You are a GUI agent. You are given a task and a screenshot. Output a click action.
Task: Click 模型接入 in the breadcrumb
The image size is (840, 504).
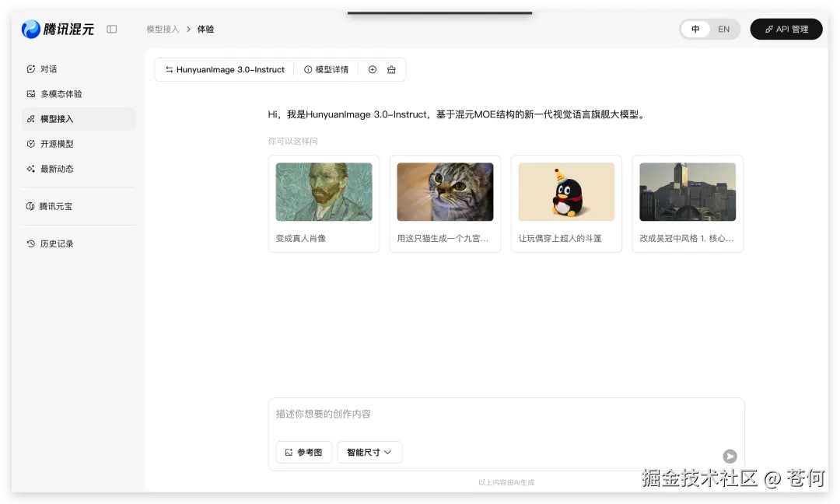point(162,29)
